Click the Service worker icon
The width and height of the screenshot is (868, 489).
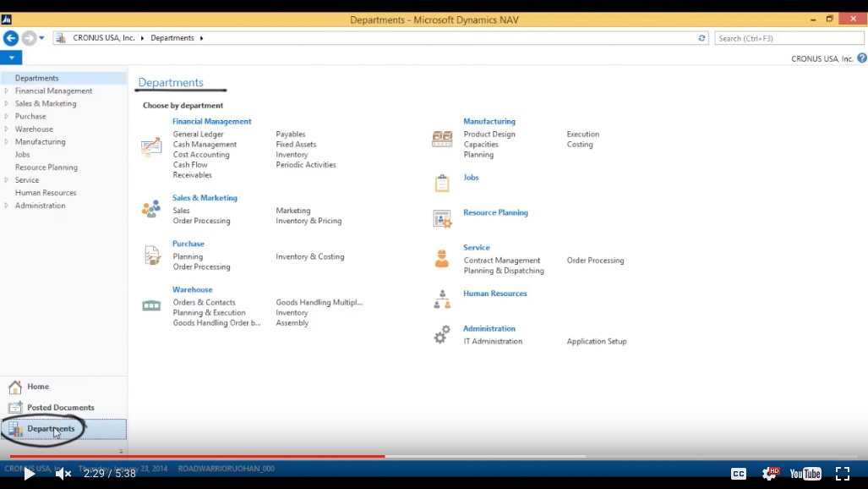coord(442,258)
